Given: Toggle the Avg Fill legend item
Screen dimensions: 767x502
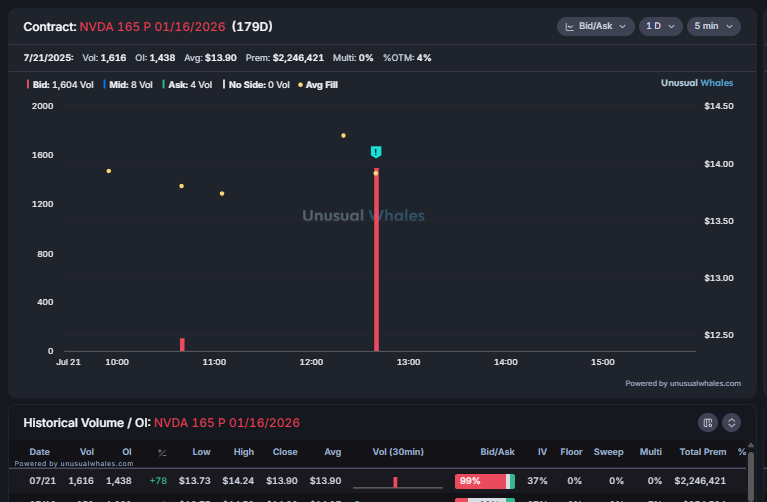Looking at the screenshot, I should 318,85.
